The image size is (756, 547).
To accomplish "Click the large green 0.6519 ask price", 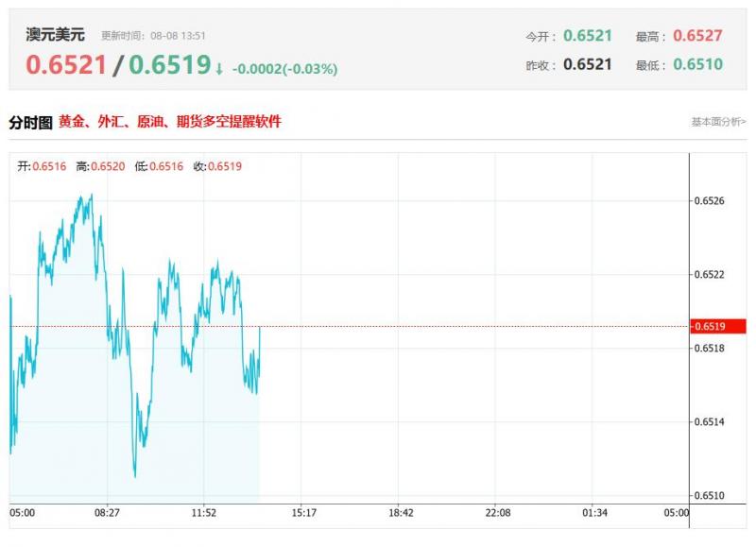I will 169,65.
